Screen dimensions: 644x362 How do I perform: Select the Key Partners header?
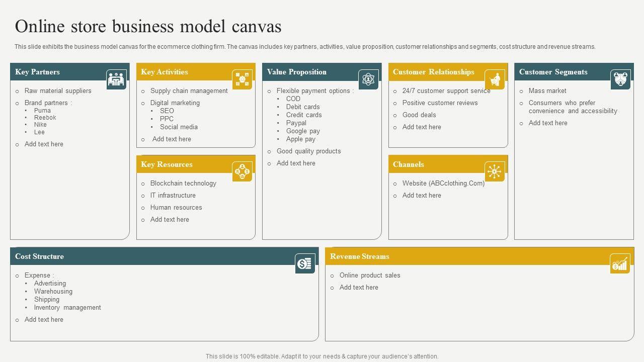[x=37, y=72]
